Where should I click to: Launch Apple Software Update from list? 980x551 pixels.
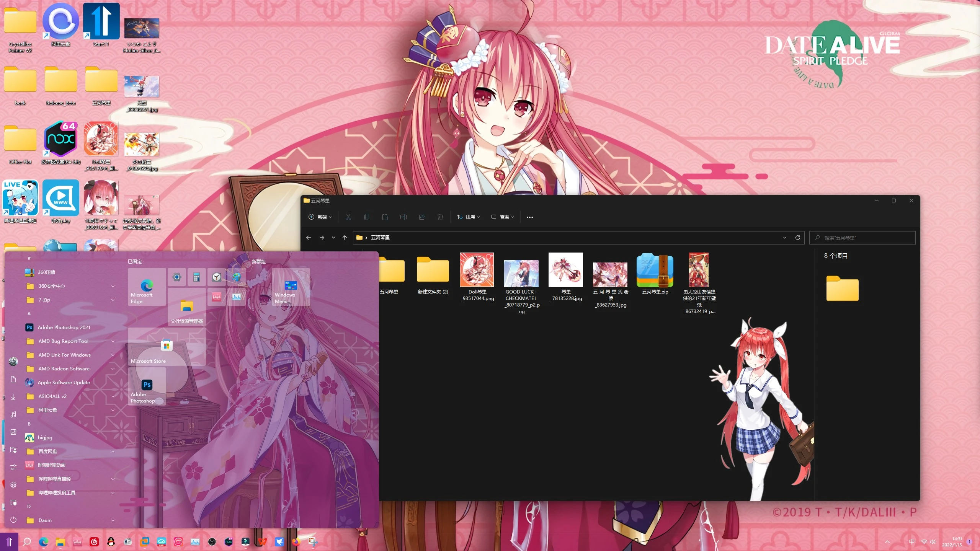click(x=70, y=382)
